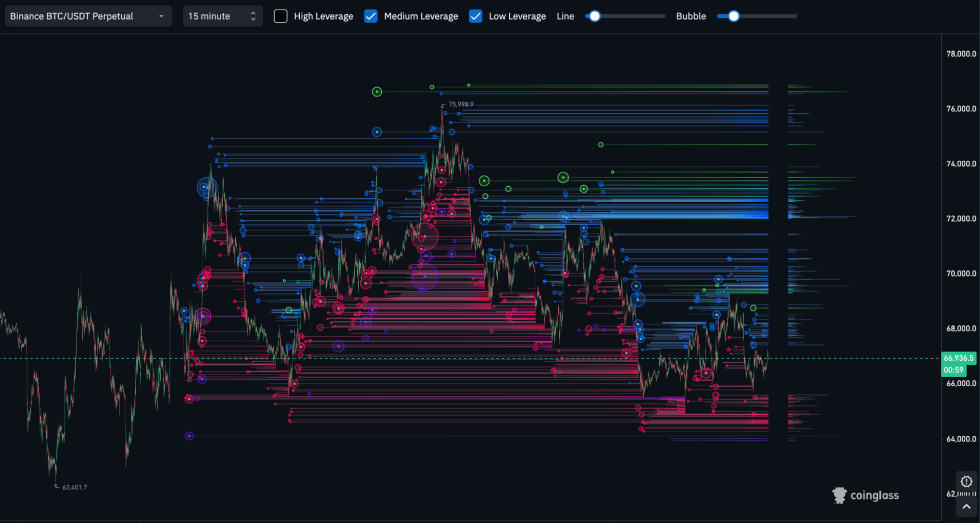Image resolution: width=980 pixels, height=523 pixels.
Task: Click the 70,000.0 price axis label
Action: pos(961,273)
